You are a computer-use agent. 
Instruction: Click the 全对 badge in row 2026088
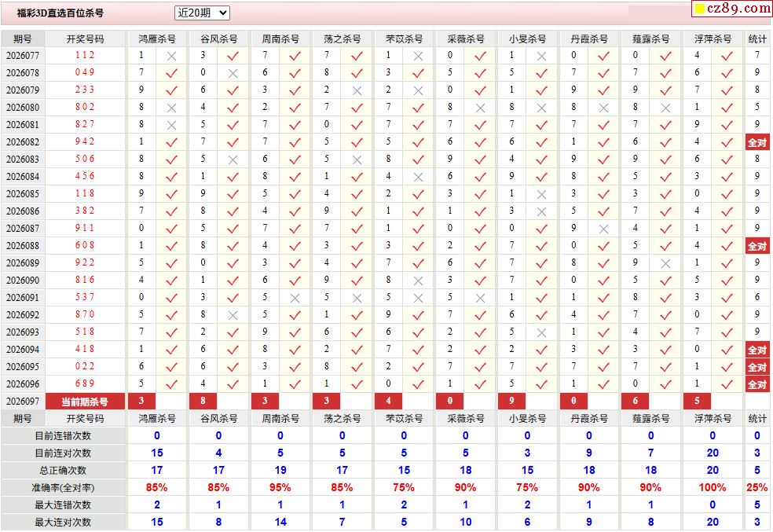[757, 246]
